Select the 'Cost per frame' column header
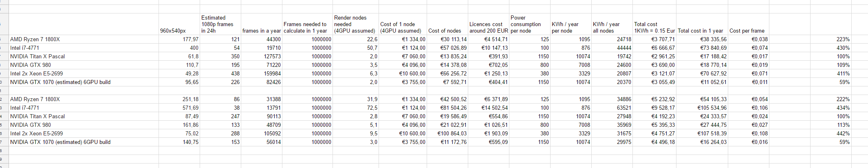Viewport: 868px width, 168px height. tap(747, 31)
